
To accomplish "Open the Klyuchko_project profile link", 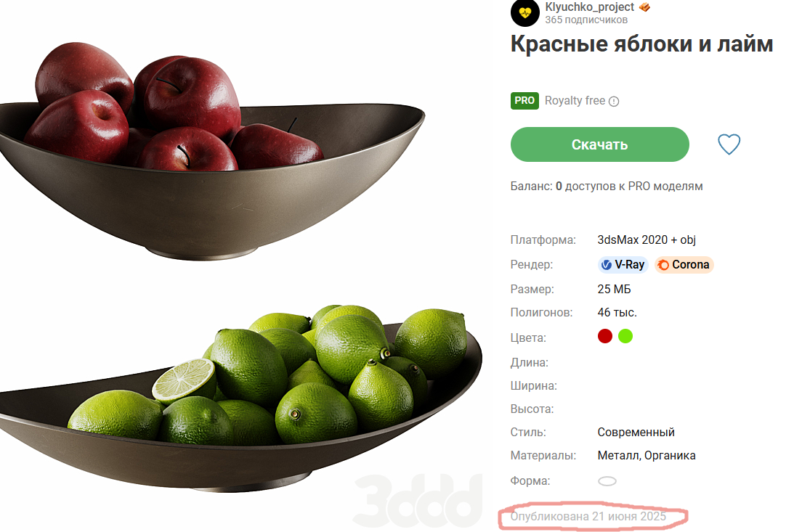I will 589,7.
